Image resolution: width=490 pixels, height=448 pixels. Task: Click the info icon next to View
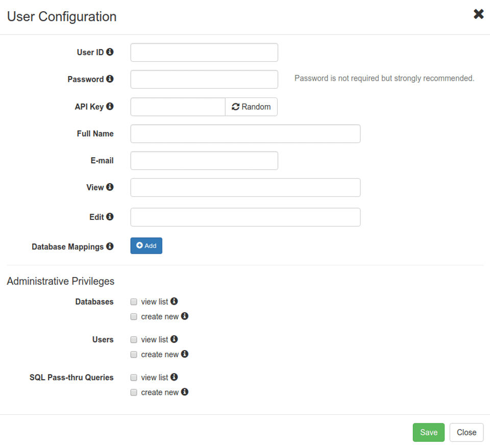110,187
